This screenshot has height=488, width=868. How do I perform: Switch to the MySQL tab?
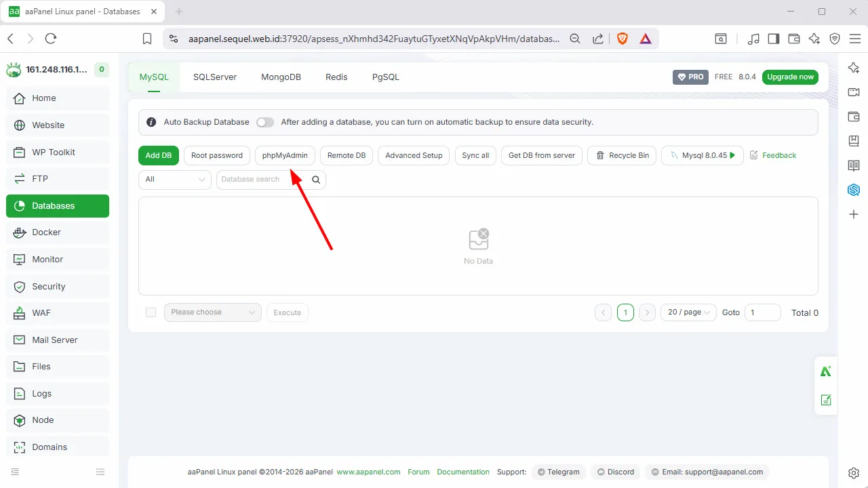click(x=154, y=77)
